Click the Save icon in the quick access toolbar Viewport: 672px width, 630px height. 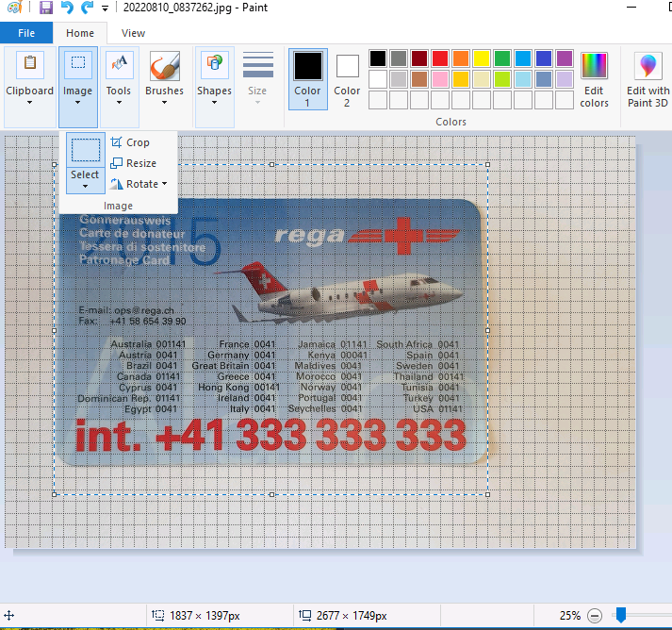click(x=46, y=8)
